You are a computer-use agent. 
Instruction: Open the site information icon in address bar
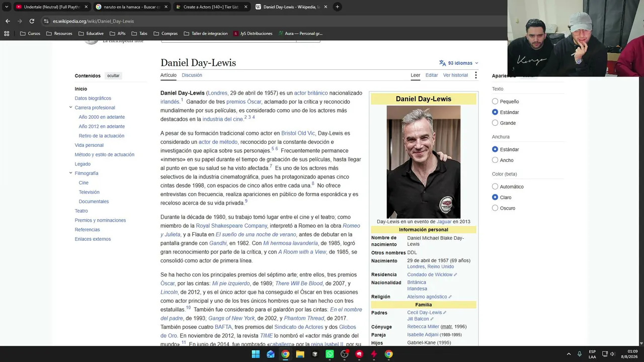pyautogui.click(x=46, y=21)
